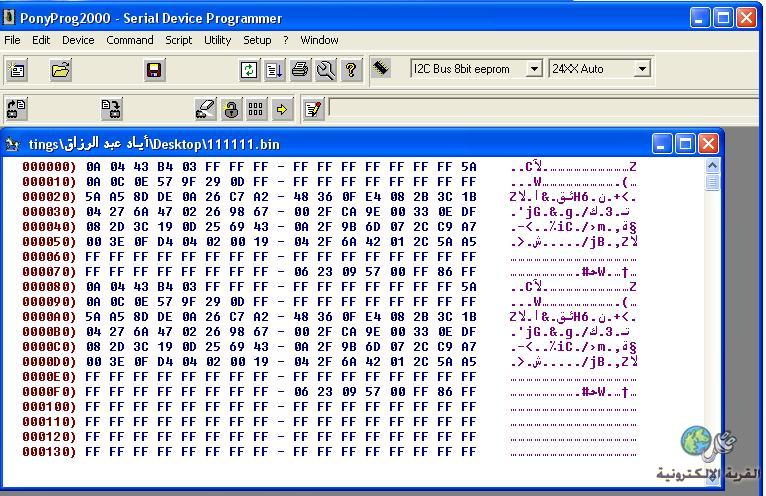The width and height of the screenshot is (766, 496).
Task: Open the device family dropdown arrow
Action: pos(534,69)
